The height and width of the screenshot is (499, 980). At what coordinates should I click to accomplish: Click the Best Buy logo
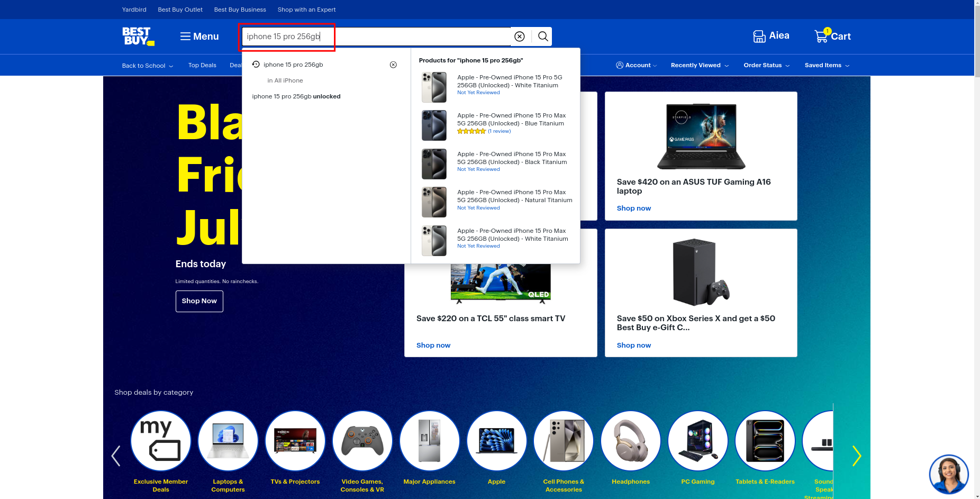pos(138,37)
